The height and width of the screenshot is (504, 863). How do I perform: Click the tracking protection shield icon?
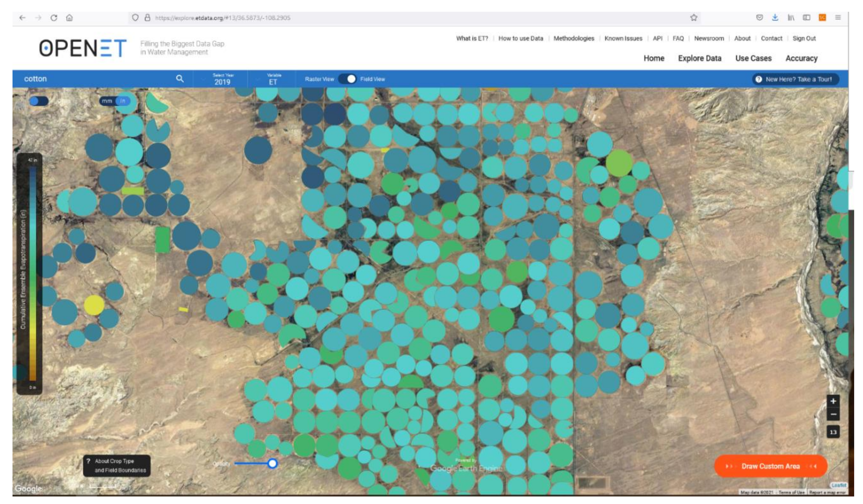[x=135, y=18]
